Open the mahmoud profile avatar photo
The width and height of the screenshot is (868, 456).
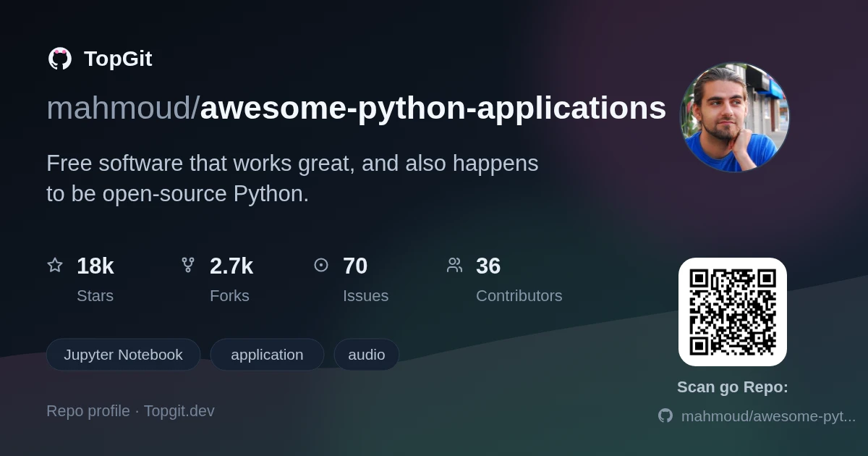[735, 117]
